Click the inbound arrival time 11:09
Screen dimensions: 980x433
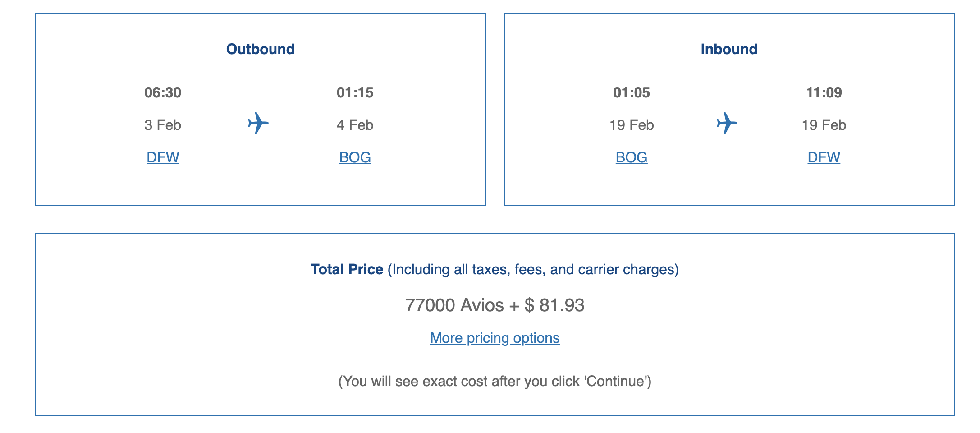pos(824,92)
